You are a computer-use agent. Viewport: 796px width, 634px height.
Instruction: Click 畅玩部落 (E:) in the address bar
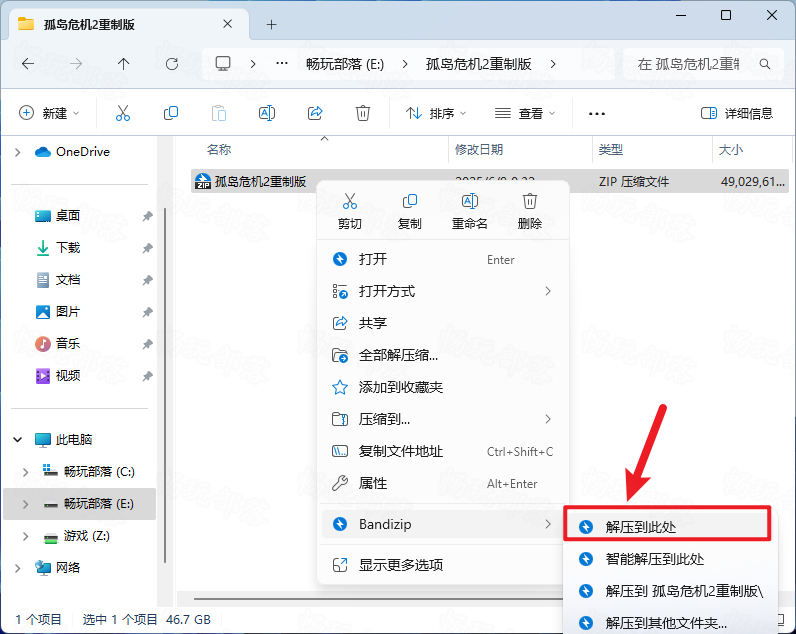[345, 64]
